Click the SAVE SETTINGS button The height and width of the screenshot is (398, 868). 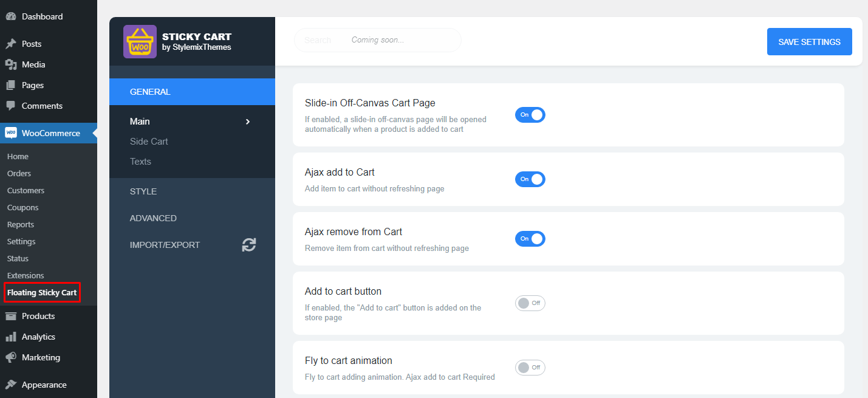(809, 41)
